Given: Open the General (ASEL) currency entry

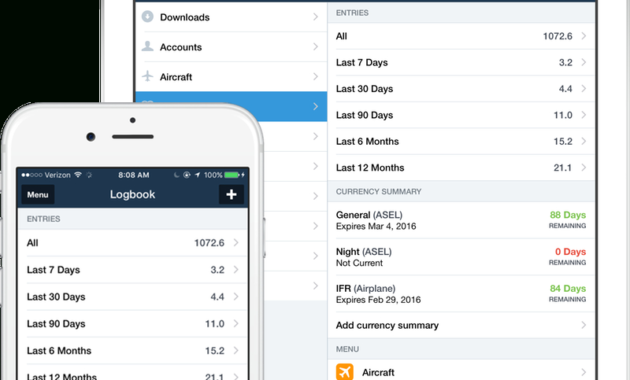Looking at the screenshot, I should pos(461,220).
